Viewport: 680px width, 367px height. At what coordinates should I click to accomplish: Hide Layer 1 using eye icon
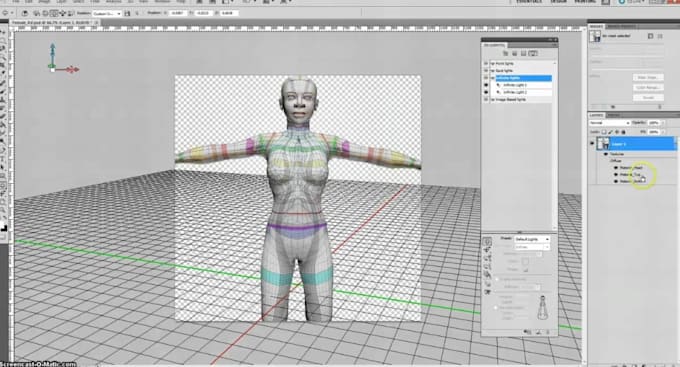(x=592, y=144)
